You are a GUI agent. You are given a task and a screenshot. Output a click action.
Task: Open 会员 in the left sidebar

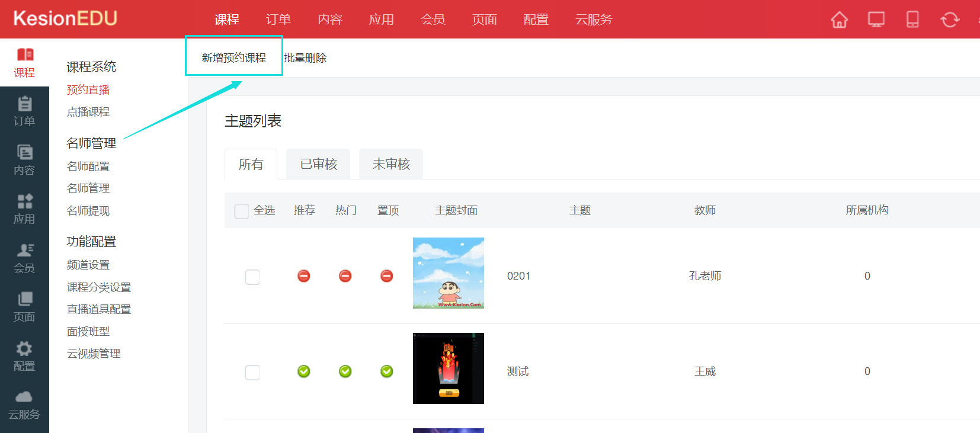pyautogui.click(x=24, y=258)
